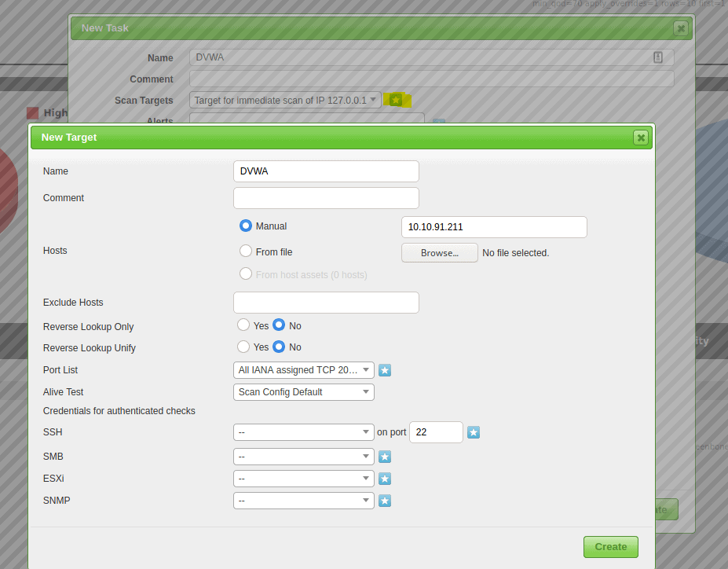
Task: Click the new SMB credential star icon
Action: (x=385, y=457)
